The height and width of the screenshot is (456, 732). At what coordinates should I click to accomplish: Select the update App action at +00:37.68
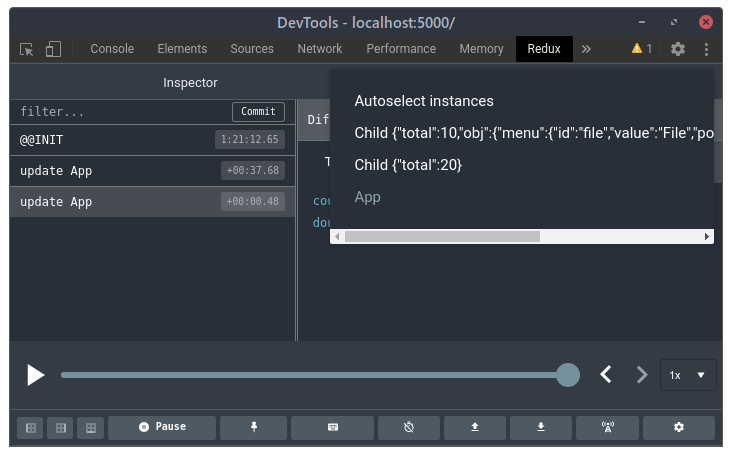point(153,171)
